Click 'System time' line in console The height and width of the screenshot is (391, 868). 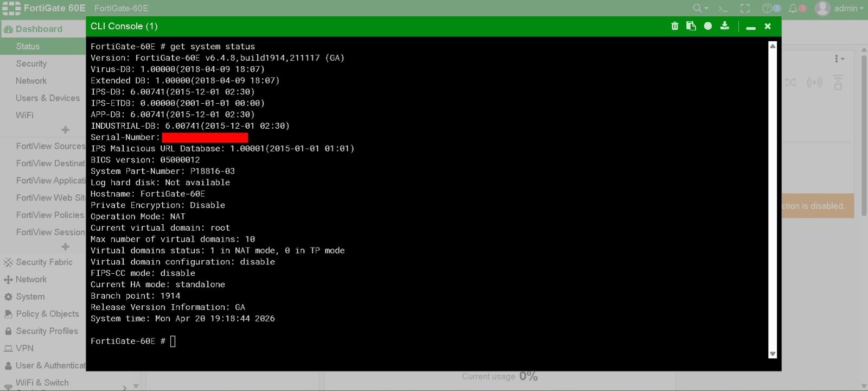pos(182,318)
